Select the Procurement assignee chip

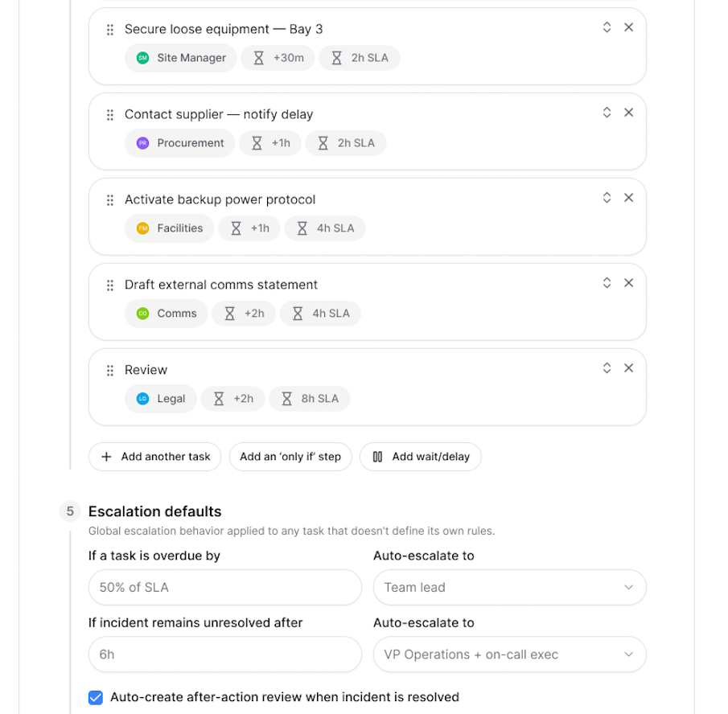point(179,143)
